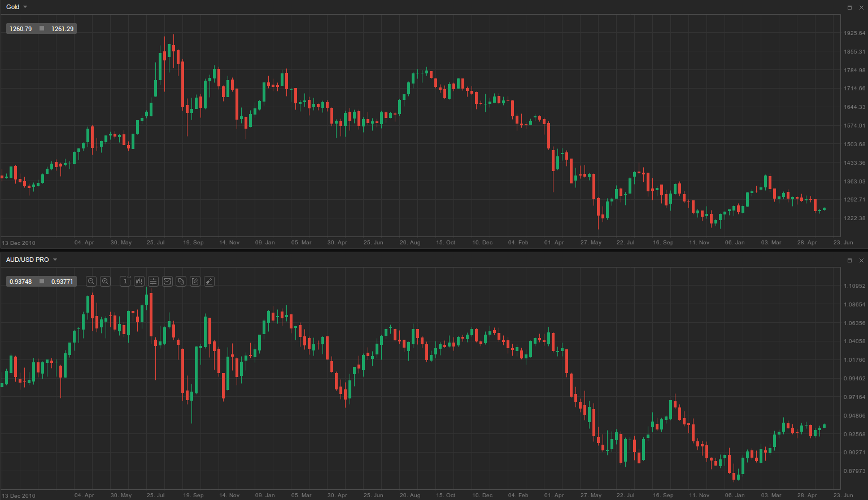Expand the AUD/USD PRO instrument dropdown
This screenshot has width=868, height=500.
[55, 260]
